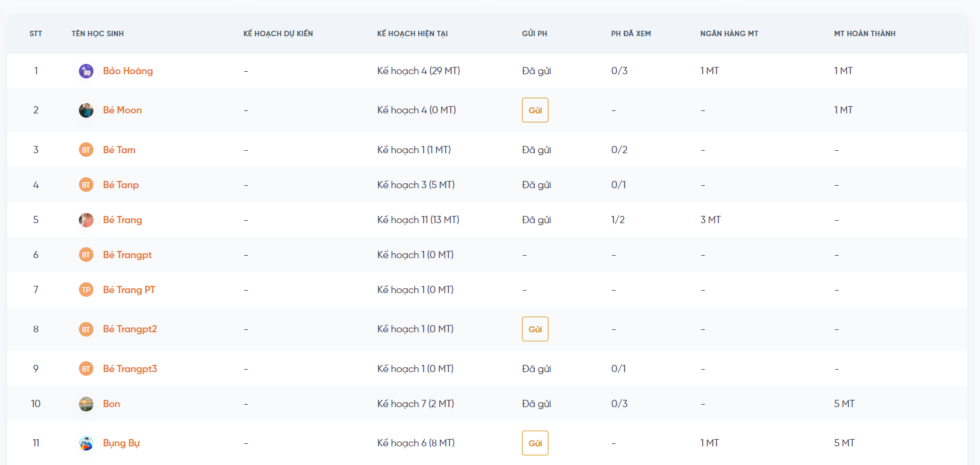
Task: Open Bon student name link
Action: [x=112, y=404]
